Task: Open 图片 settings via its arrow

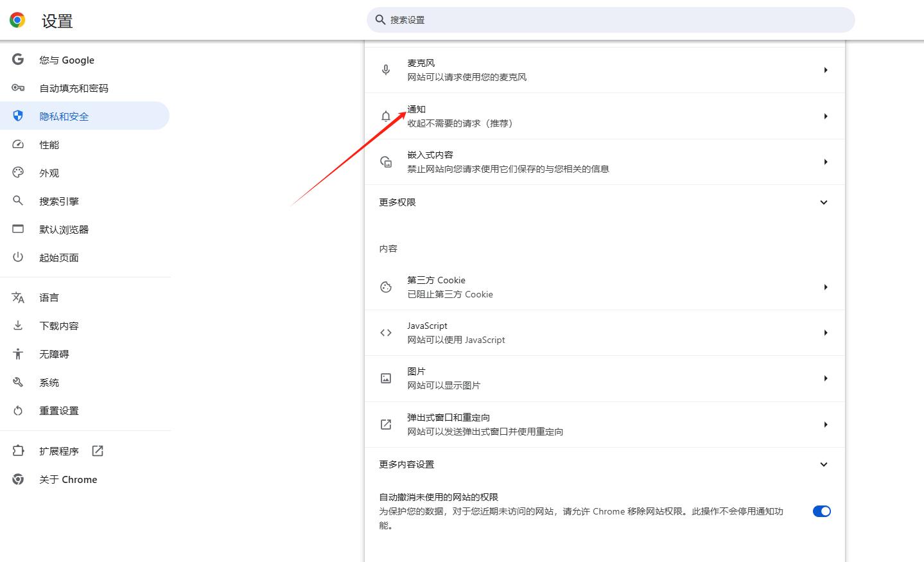Action: (826, 378)
